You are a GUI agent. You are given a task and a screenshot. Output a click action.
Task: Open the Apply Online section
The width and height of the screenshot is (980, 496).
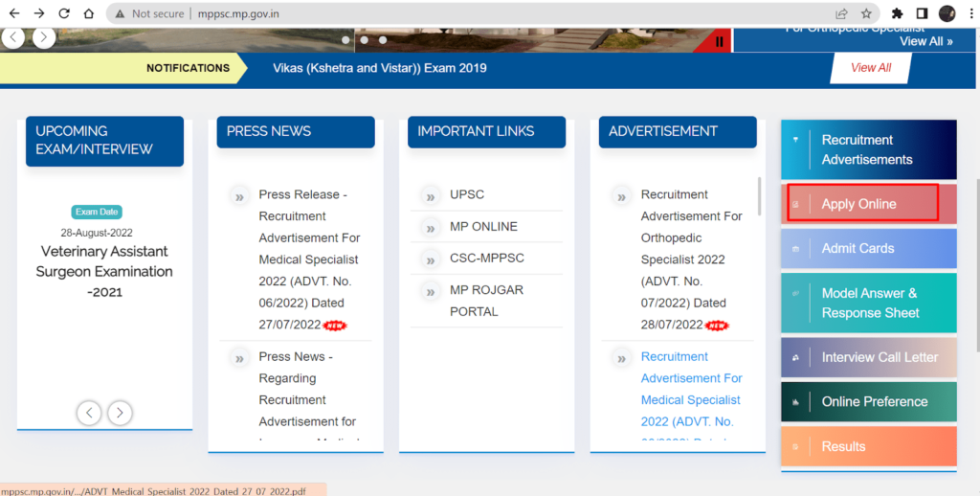859,204
